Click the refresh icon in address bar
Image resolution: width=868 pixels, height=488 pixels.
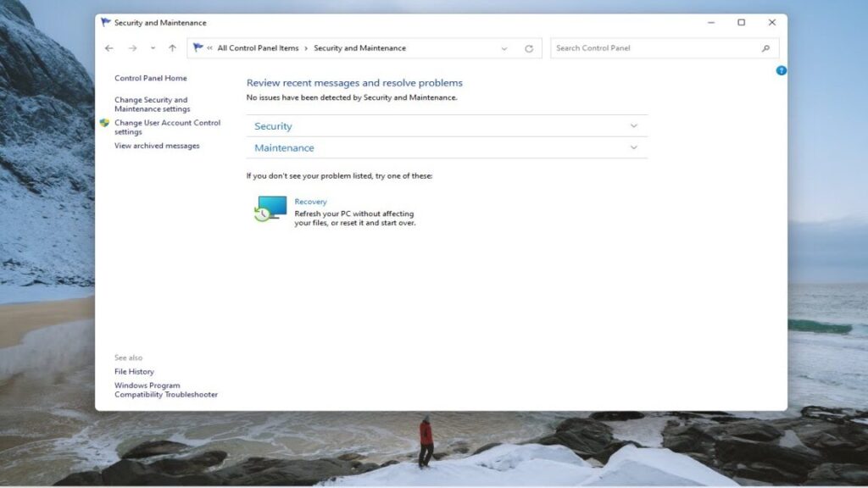tap(529, 47)
